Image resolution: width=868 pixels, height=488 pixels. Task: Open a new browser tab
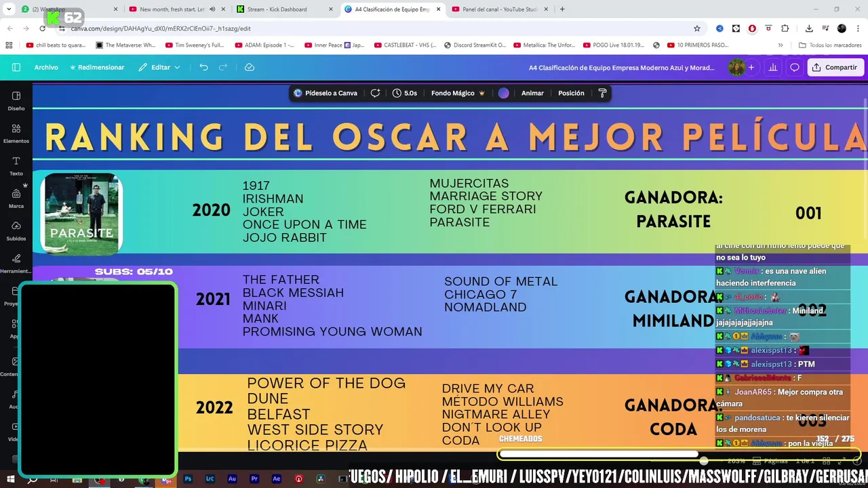click(562, 9)
